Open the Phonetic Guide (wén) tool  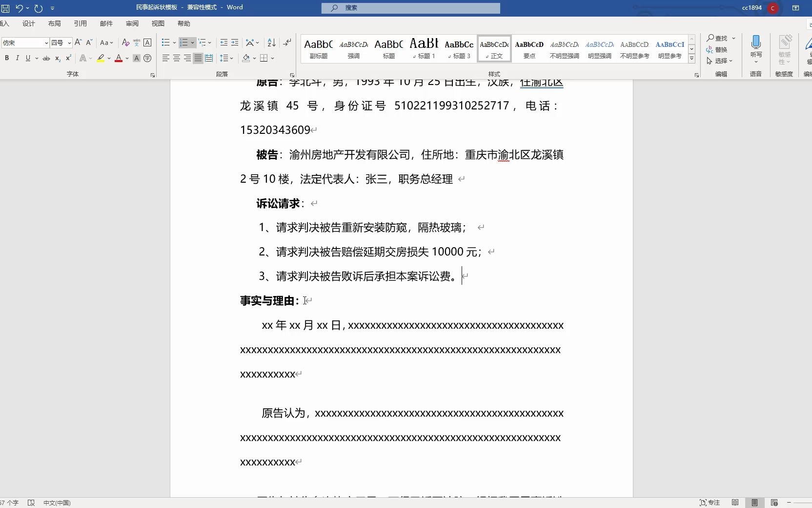[x=137, y=42]
